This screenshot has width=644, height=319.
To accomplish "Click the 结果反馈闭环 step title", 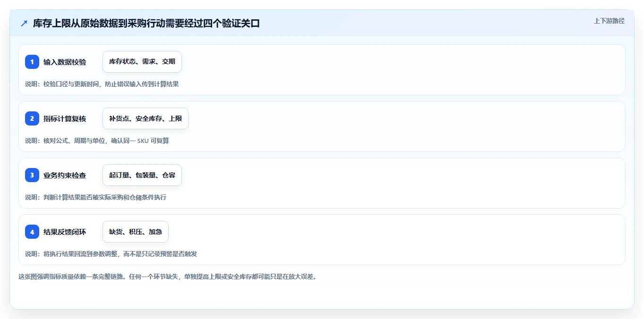I will [65, 232].
